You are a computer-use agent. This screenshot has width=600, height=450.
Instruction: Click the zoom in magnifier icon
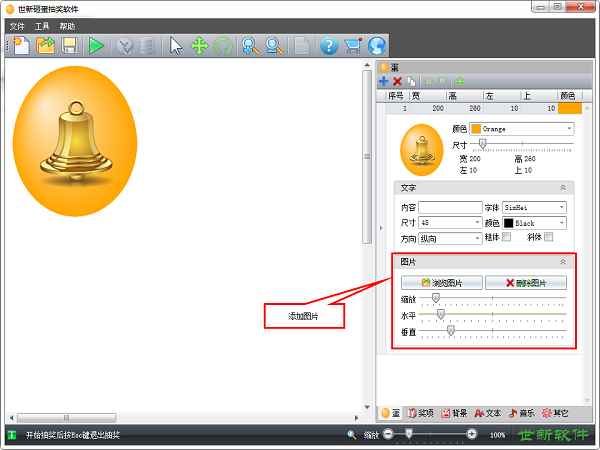(250, 46)
